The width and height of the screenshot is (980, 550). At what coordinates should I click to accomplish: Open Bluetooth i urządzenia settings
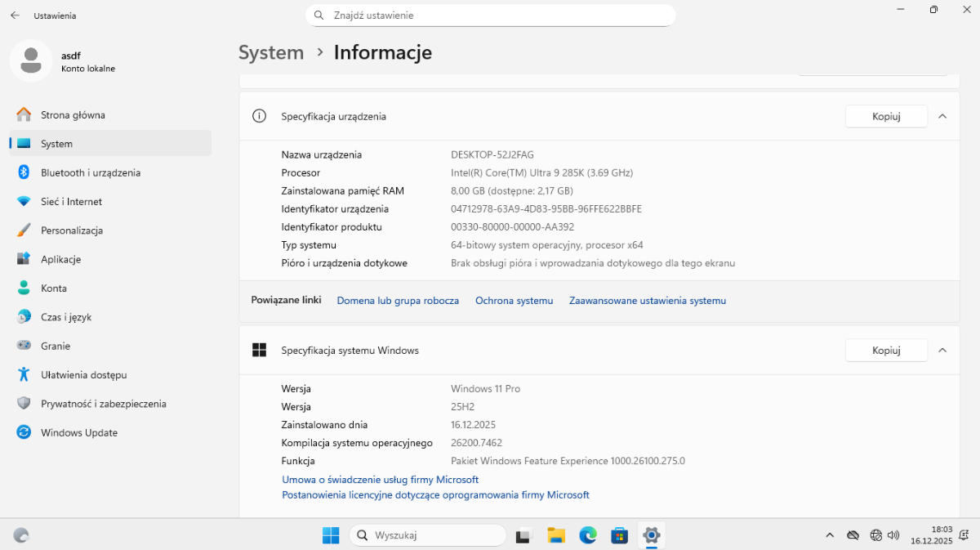(90, 172)
